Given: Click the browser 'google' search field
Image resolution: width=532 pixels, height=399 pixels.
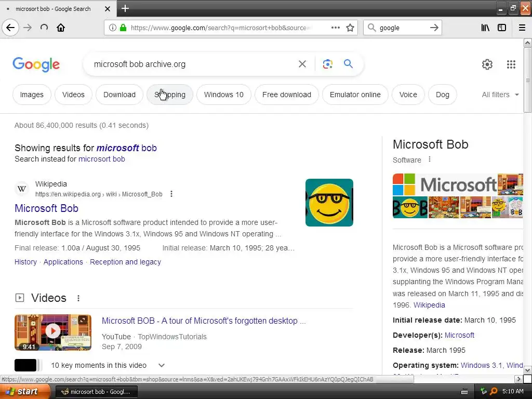Looking at the screenshot, I should pyautogui.click(x=403, y=28).
